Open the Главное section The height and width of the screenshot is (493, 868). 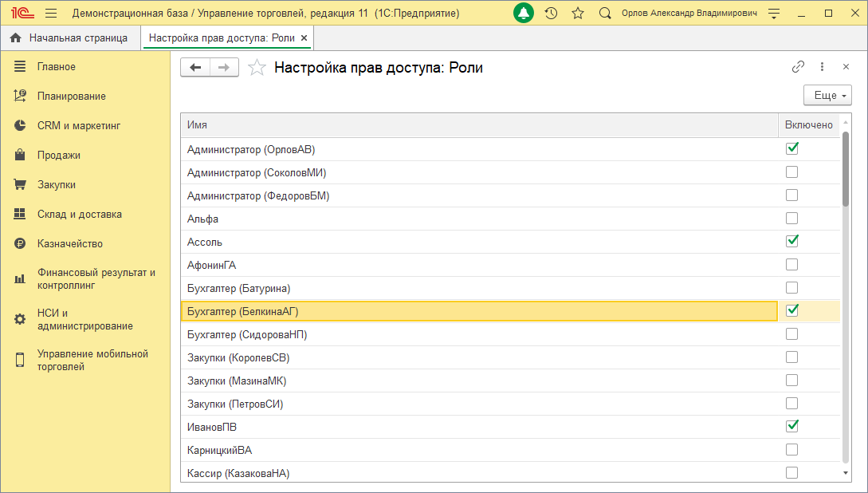tap(56, 66)
